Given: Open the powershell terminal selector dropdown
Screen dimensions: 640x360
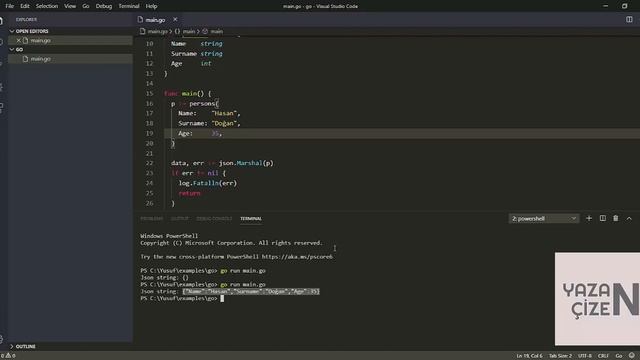Looking at the screenshot, I should (x=544, y=219).
